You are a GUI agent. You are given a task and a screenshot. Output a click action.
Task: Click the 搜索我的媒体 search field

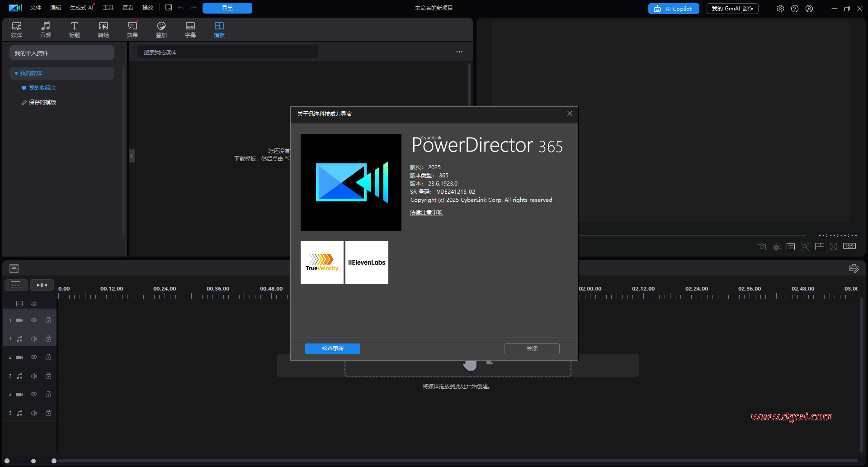pos(227,52)
